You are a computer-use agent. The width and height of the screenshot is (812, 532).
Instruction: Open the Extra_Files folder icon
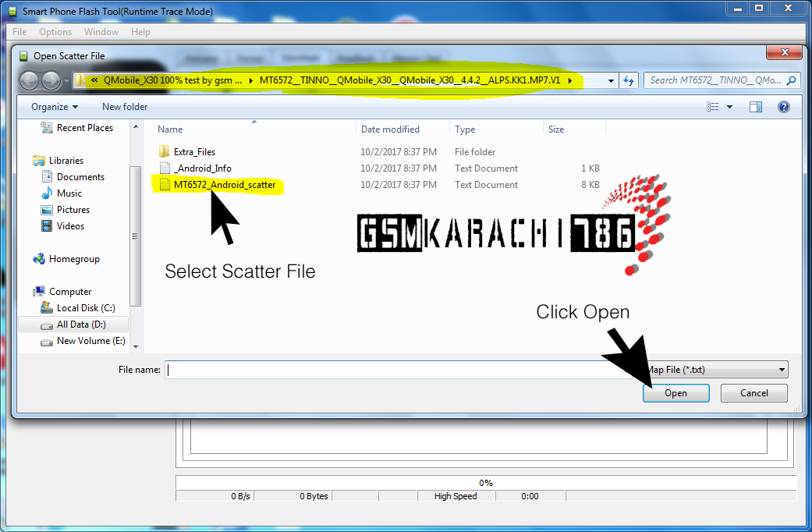[164, 152]
